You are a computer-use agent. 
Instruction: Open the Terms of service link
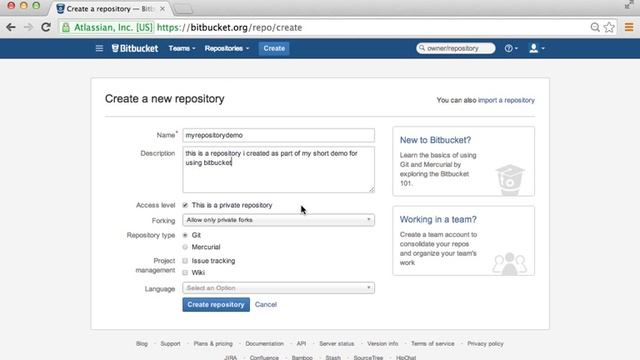(x=433, y=344)
